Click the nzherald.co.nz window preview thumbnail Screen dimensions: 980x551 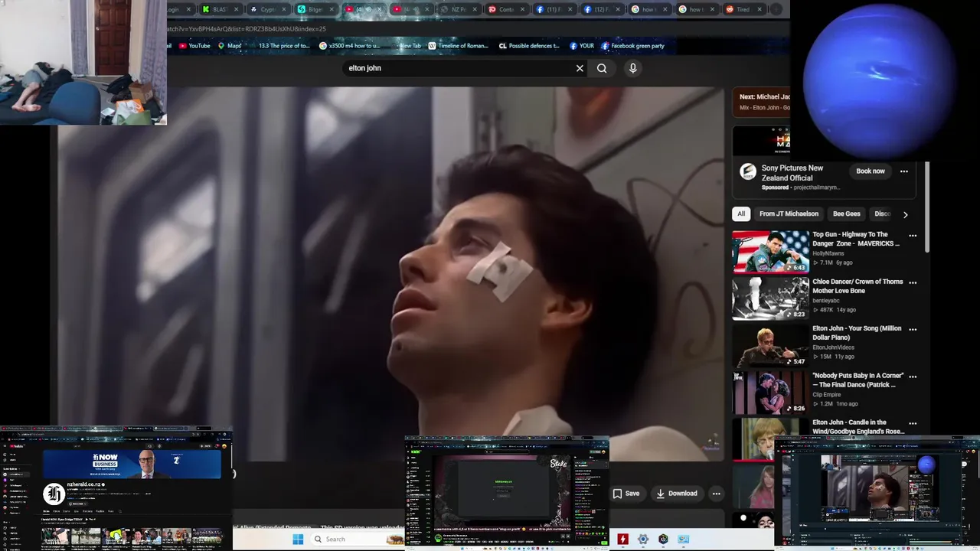click(116, 490)
